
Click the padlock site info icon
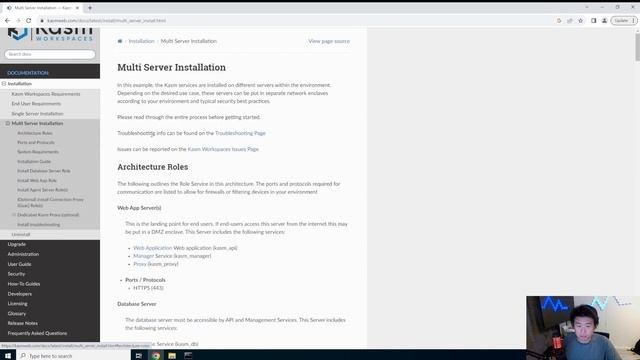click(x=42, y=20)
